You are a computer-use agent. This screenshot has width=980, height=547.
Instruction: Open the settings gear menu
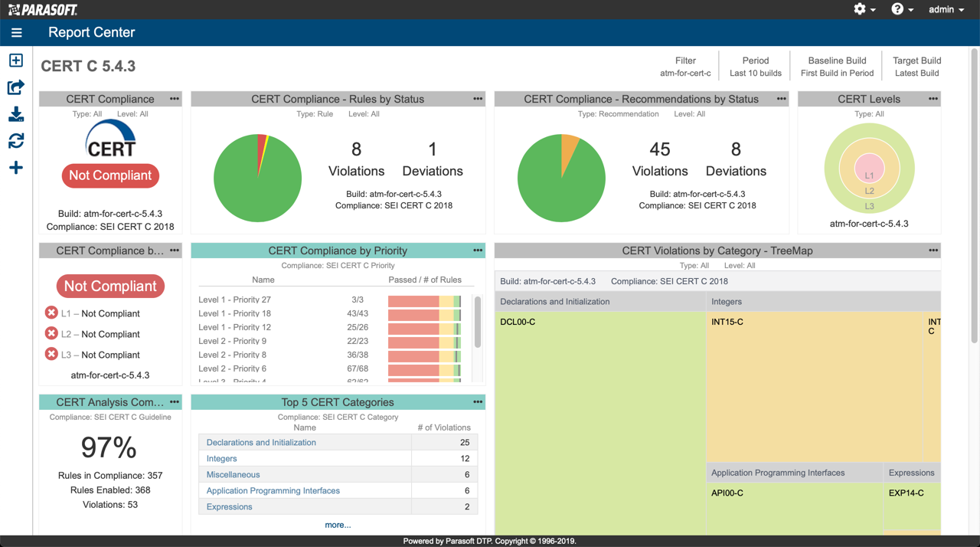pyautogui.click(x=864, y=9)
